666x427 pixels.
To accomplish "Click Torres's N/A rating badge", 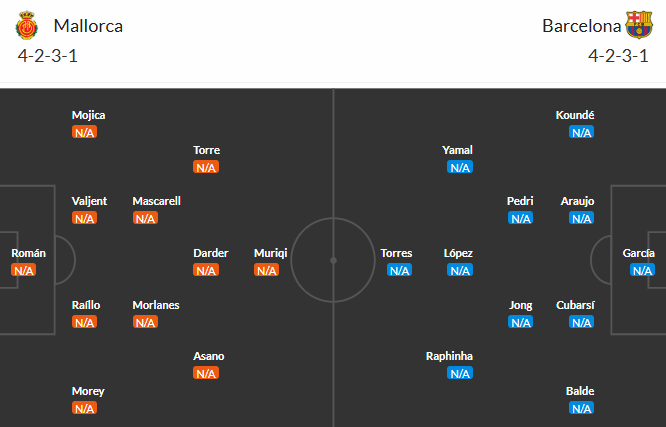I will click(x=399, y=270).
